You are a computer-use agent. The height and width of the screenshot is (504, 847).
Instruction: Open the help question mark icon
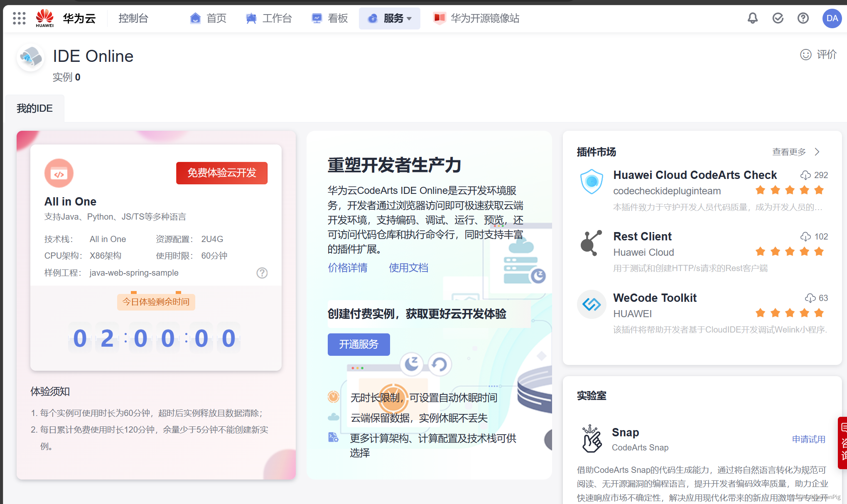click(x=803, y=18)
